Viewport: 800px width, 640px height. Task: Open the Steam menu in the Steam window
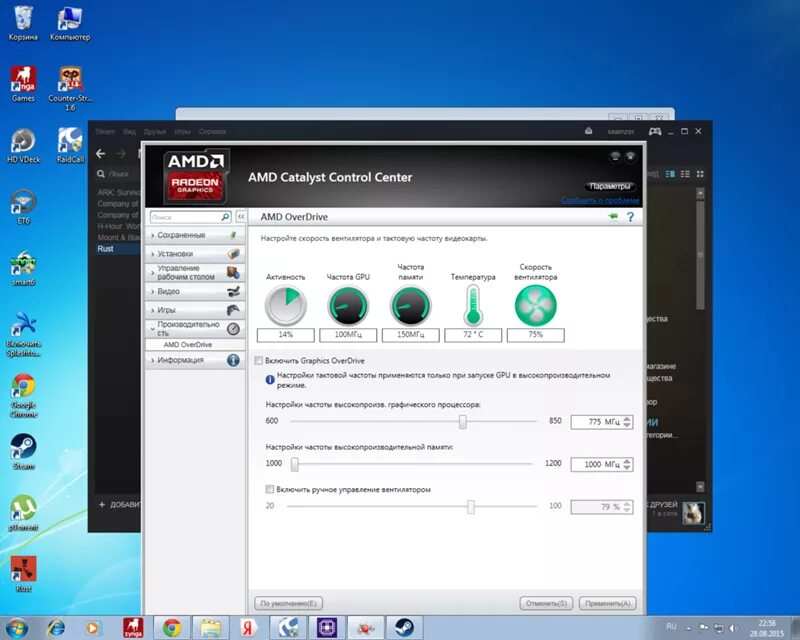pyautogui.click(x=105, y=132)
